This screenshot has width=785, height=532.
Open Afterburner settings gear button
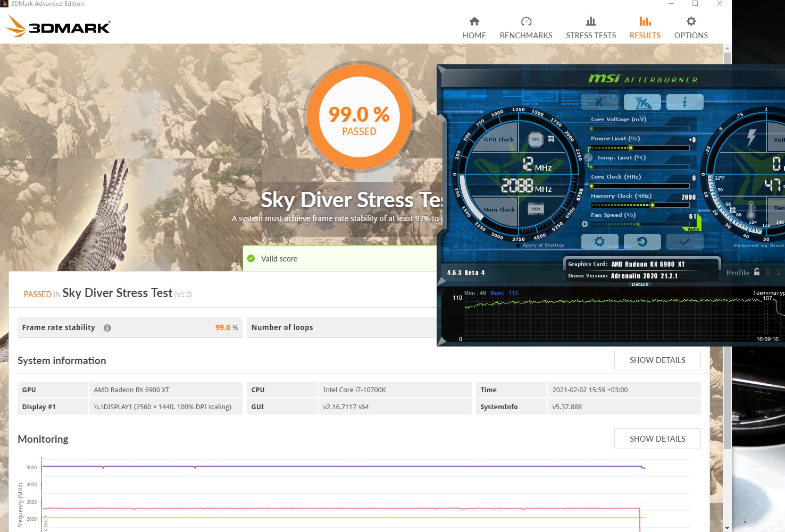tap(600, 242)
